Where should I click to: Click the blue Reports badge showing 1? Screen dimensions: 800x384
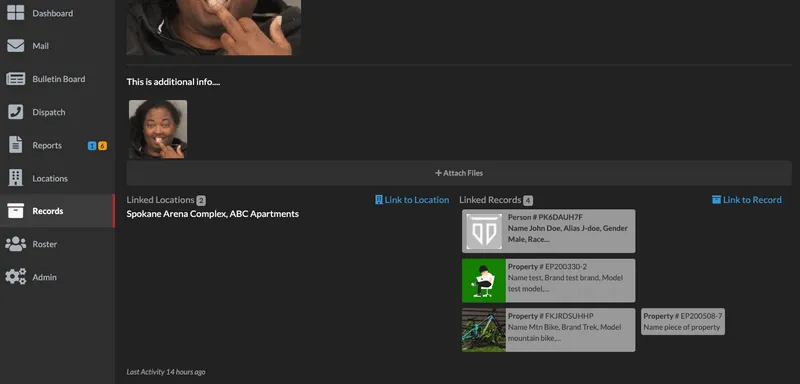pos(92,146)
